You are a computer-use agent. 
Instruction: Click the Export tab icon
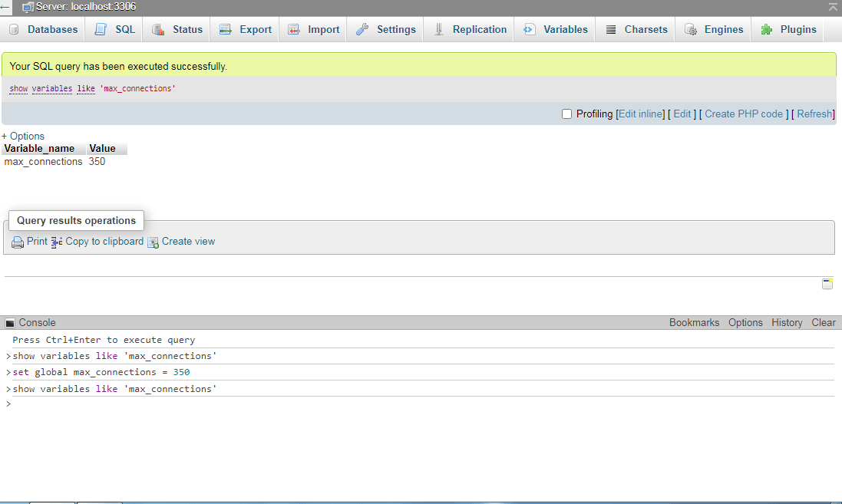(x=226, y=29)
